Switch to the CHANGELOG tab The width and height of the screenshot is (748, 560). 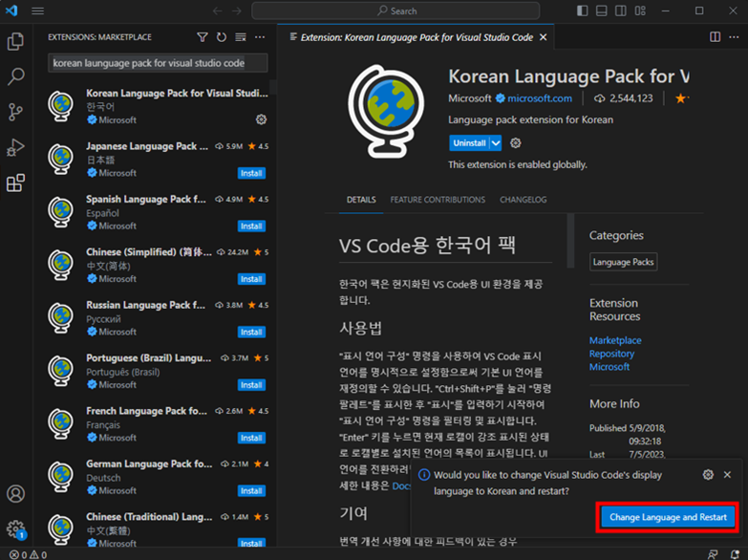tap(523, 200)
